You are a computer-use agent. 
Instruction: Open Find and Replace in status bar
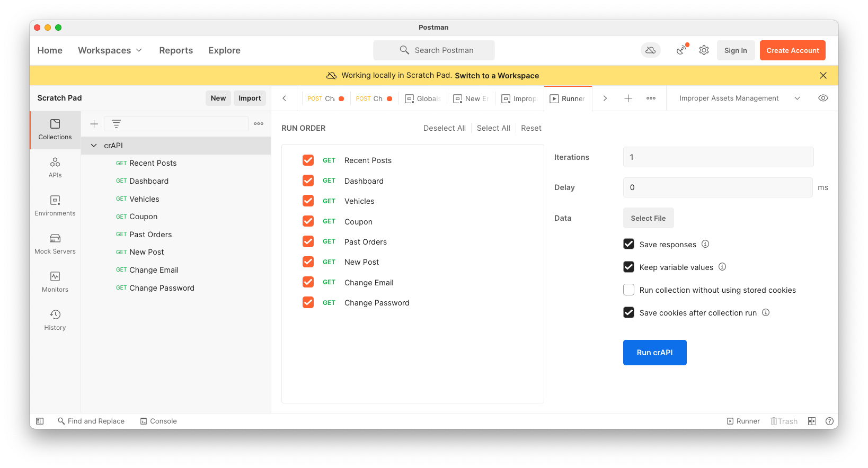[x=91, y=421]
